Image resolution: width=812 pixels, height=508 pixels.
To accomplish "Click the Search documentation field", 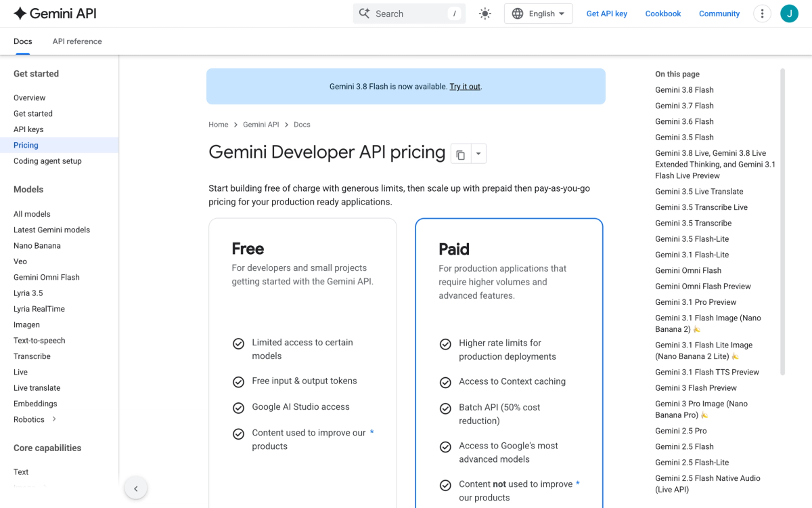I will (409, 14).
